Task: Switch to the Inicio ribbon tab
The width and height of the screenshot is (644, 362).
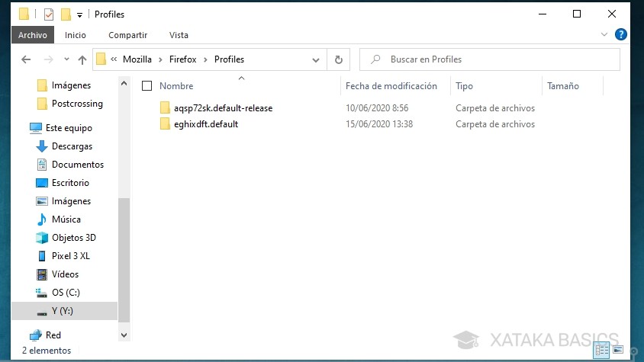Action: [76, 35]
